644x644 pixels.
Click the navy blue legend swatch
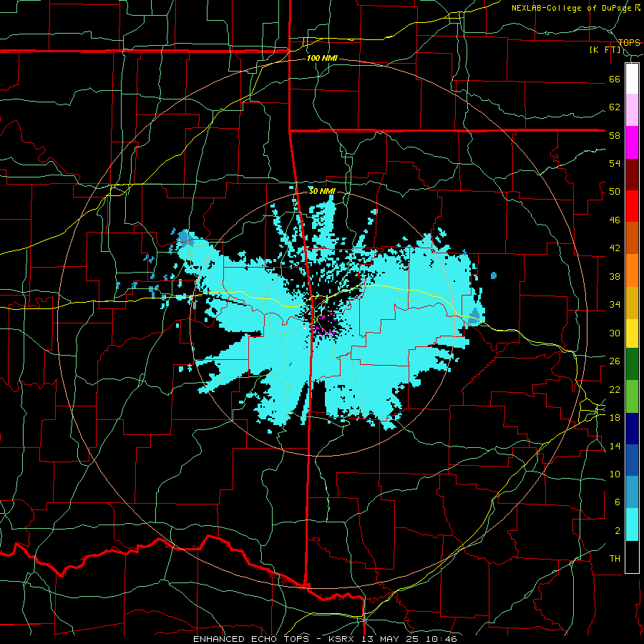point(632,429)
